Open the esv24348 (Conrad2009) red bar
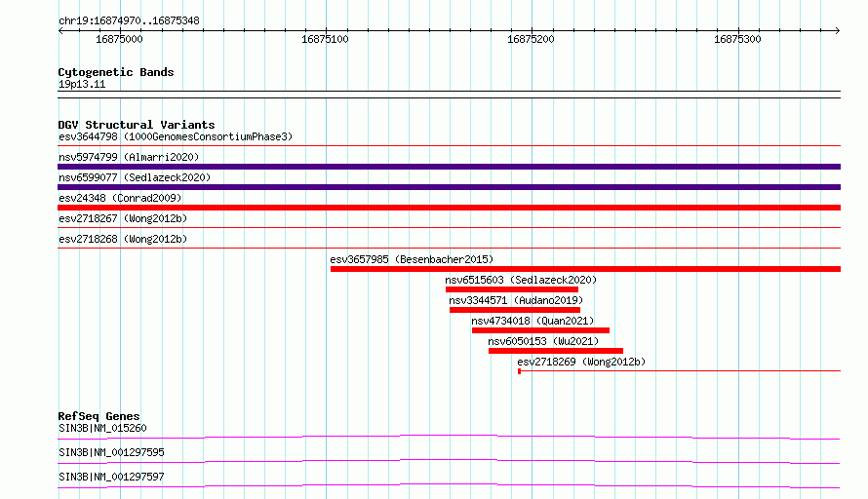868x499 pixels. click(x=449, y=208)
